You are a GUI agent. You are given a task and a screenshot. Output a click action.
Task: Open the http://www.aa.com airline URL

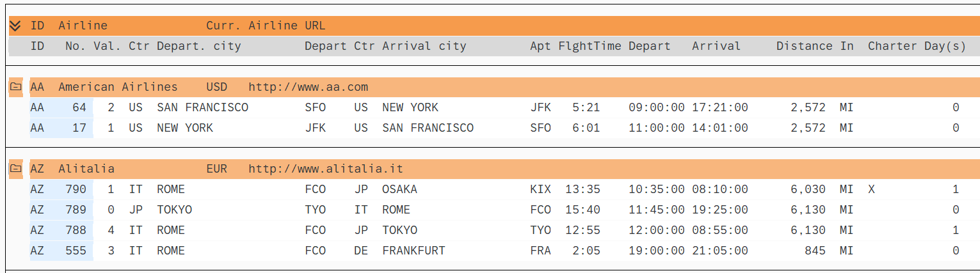308,87
